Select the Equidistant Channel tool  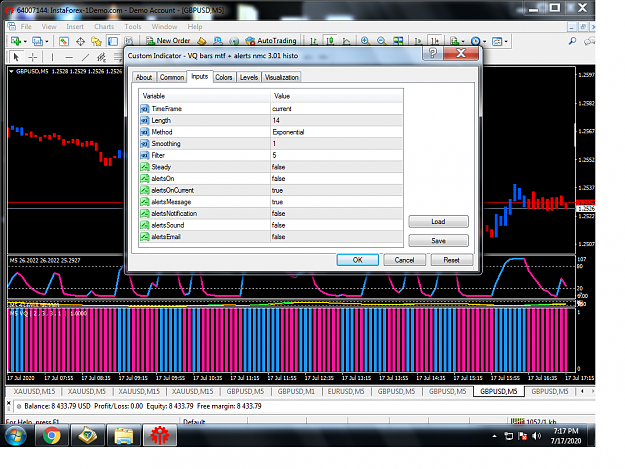(x=102, y=57)
